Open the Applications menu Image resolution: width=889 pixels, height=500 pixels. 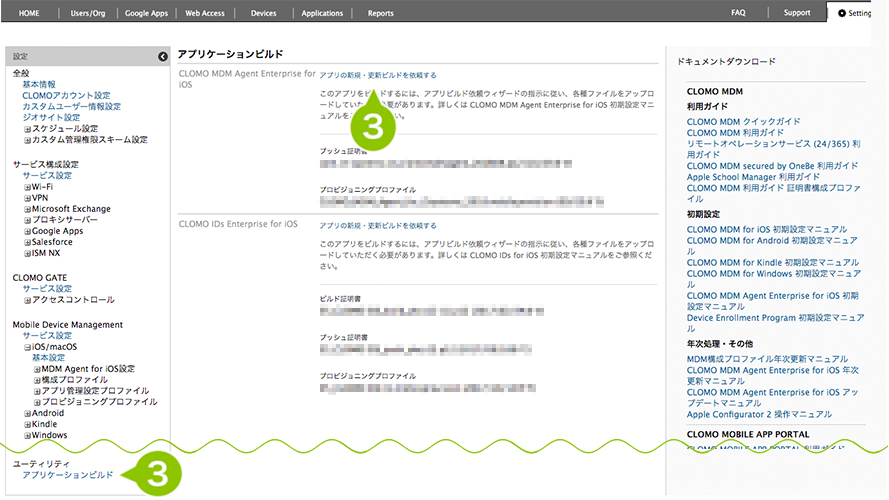point(322,13)
